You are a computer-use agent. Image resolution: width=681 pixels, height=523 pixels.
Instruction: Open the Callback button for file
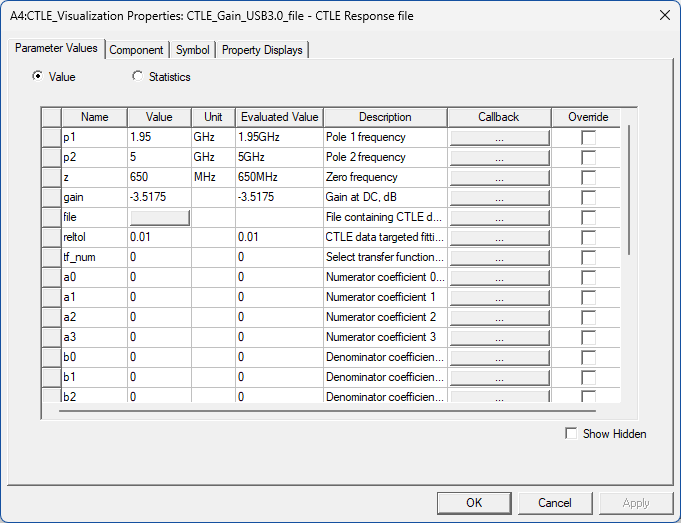[499, 218]
